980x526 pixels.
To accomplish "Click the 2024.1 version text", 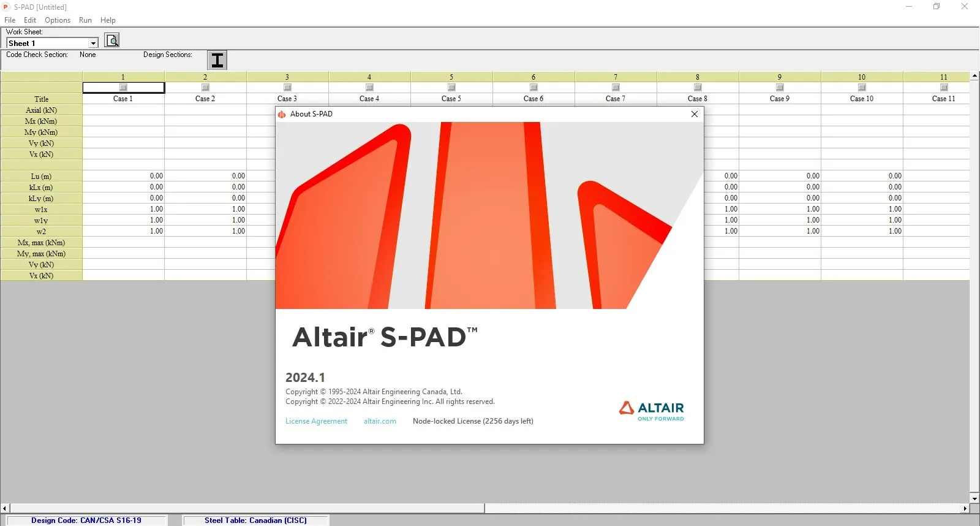I will point(305,378).
